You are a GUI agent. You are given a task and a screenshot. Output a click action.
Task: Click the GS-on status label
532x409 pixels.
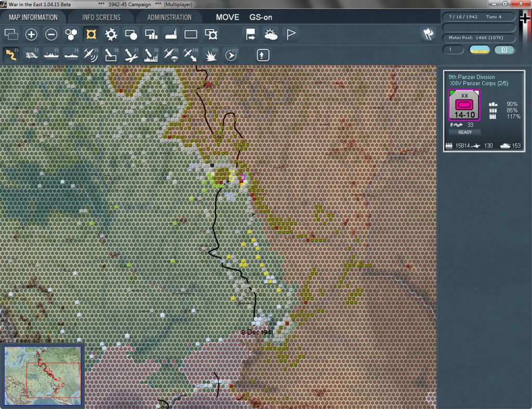261,17
